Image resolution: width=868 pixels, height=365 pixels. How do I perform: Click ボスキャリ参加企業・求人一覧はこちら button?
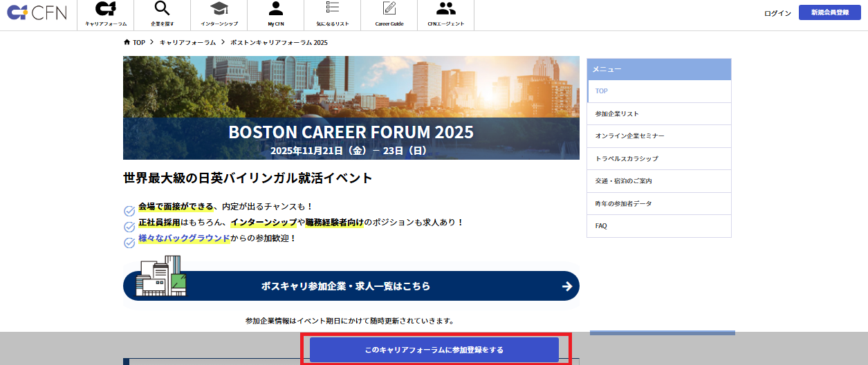tap(351, 286)
